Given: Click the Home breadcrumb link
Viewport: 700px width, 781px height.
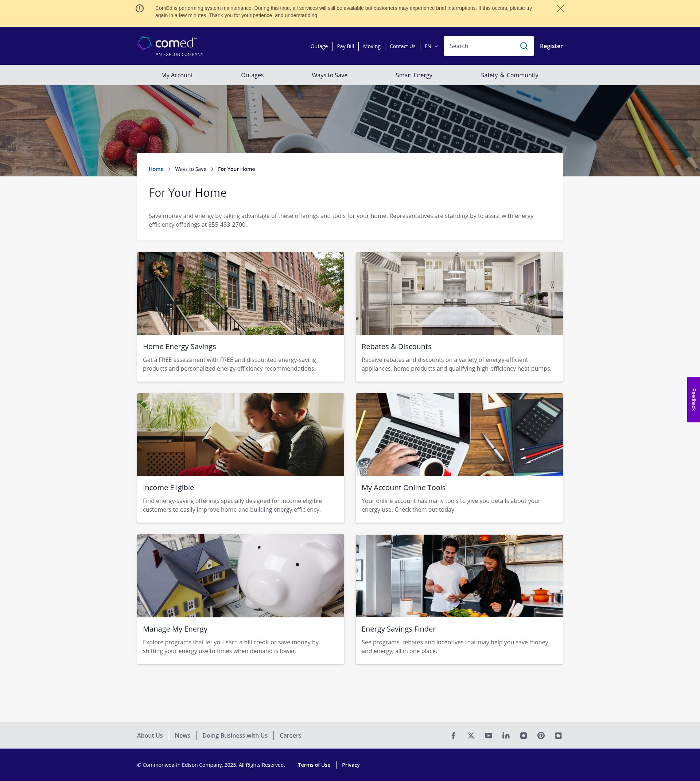Looking at the screenshot, I should tap(156, 169).
